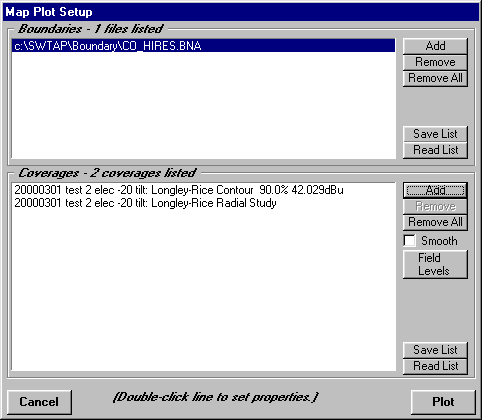482x420 pixels.
Task: Read List in the Boundaries section
Action: tap(435, 150)
